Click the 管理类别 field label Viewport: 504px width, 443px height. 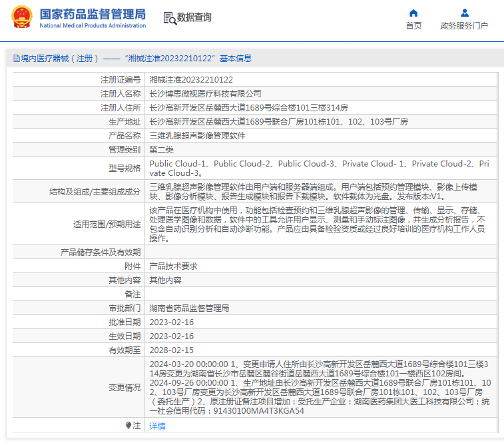coord(125,150)
